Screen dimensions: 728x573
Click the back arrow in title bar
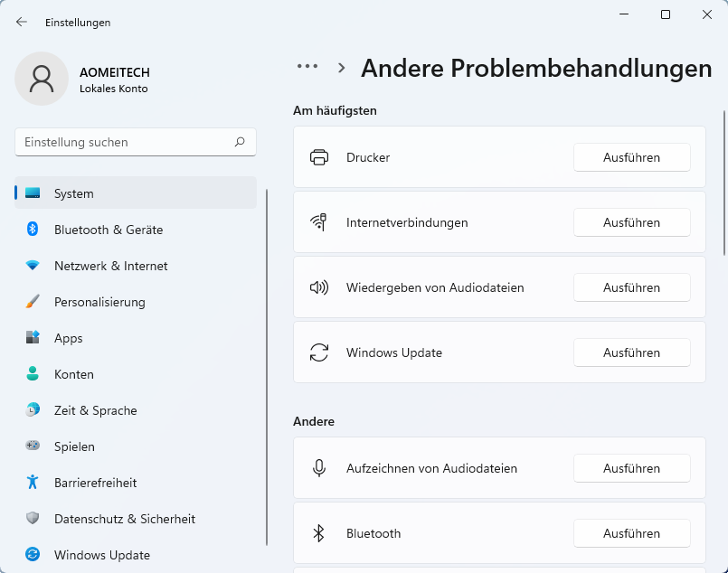pos(22,22)
